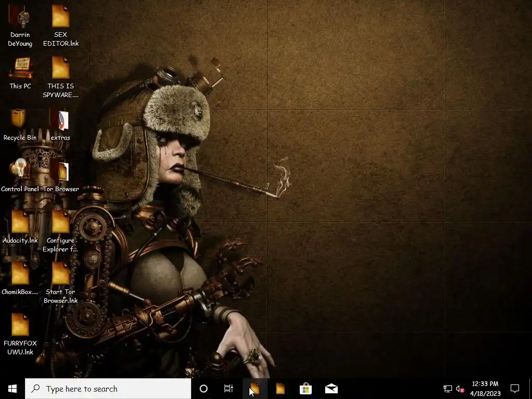532x399 pixels.
Task: Open the Mail app from the taskbar
Action: coord(331,389)
